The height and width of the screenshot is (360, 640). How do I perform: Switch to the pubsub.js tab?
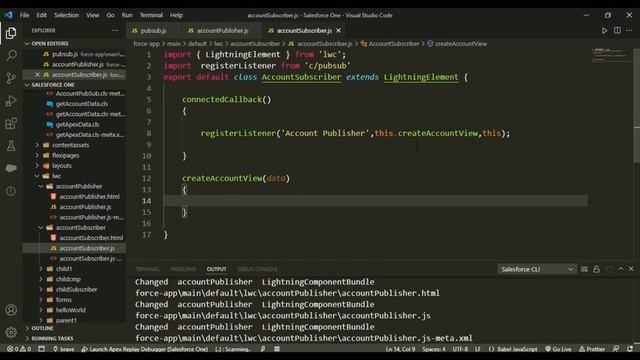tap(153, 31)
